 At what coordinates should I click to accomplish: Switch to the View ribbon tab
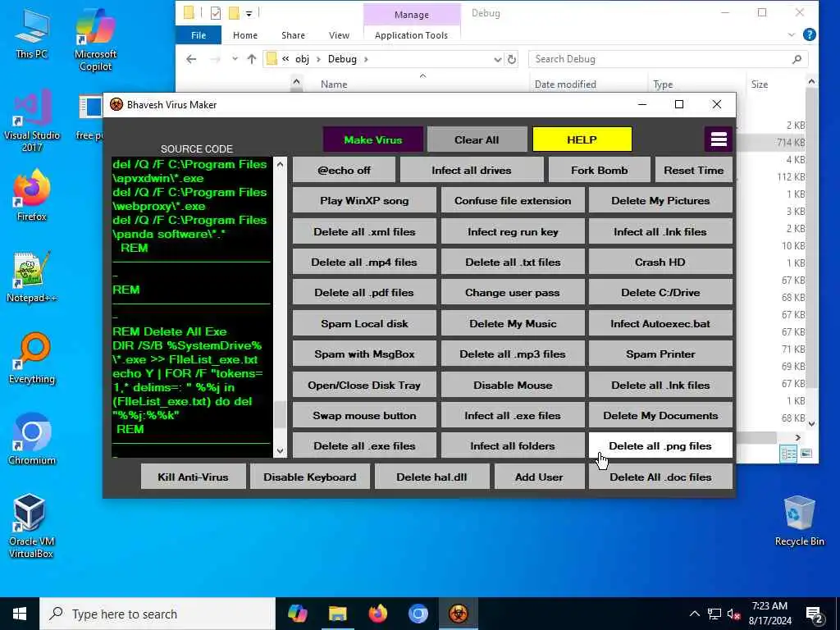tap(339, 34)
